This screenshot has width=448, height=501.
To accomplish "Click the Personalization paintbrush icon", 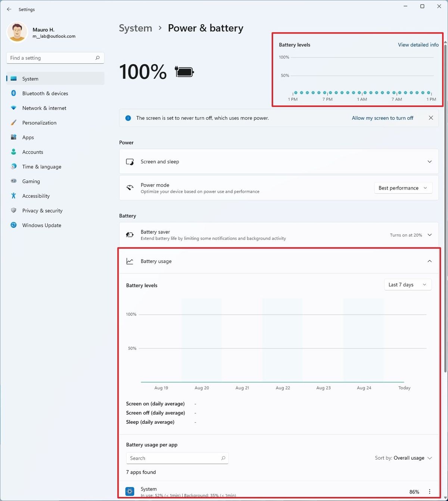I will click(13, 122).
